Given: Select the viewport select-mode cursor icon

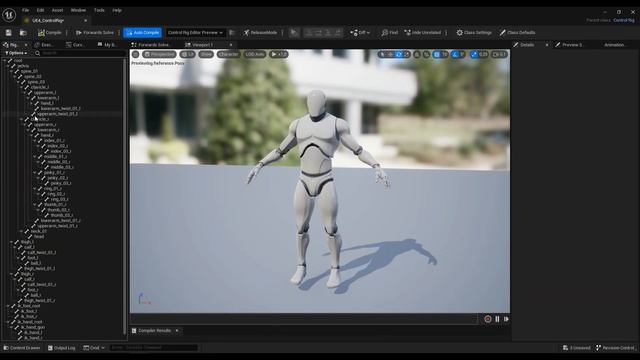Looking at the screenshot, I should (382, 54).
